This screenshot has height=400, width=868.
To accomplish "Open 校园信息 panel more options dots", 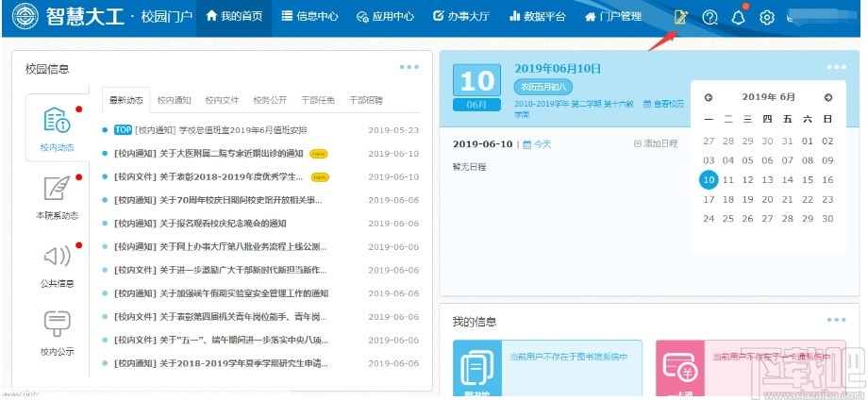I will [x=409, y=67].
